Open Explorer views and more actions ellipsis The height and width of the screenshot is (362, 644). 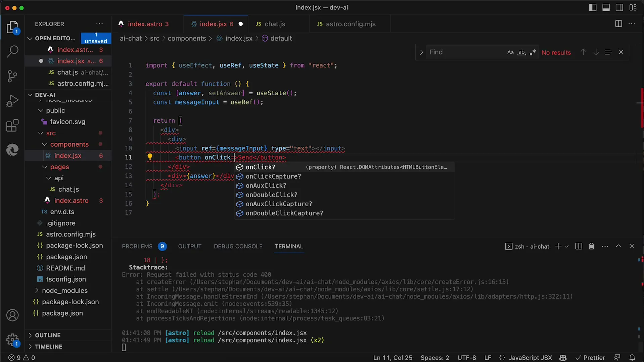tap(99, 24)
